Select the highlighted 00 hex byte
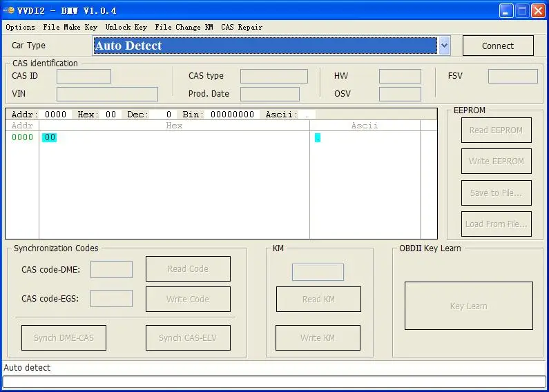The height and width of the screenshot is (392, 549). [x=49, y=137]
